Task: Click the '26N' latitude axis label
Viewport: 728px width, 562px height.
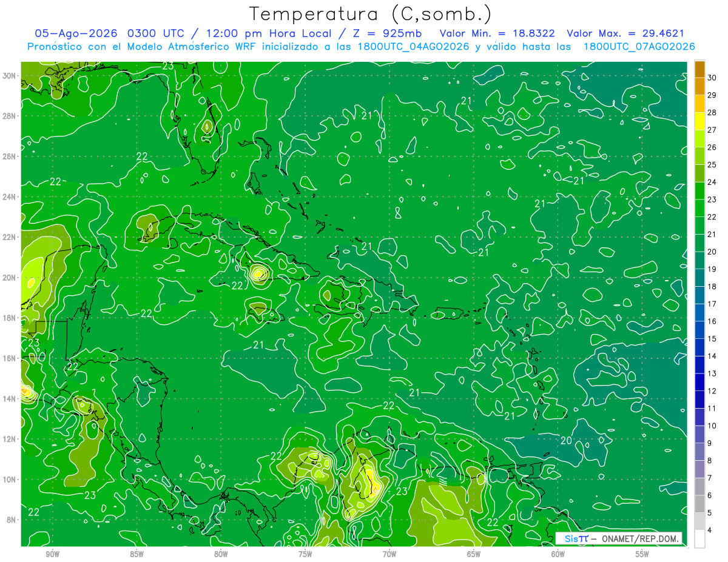Action: tap(10, 156)
